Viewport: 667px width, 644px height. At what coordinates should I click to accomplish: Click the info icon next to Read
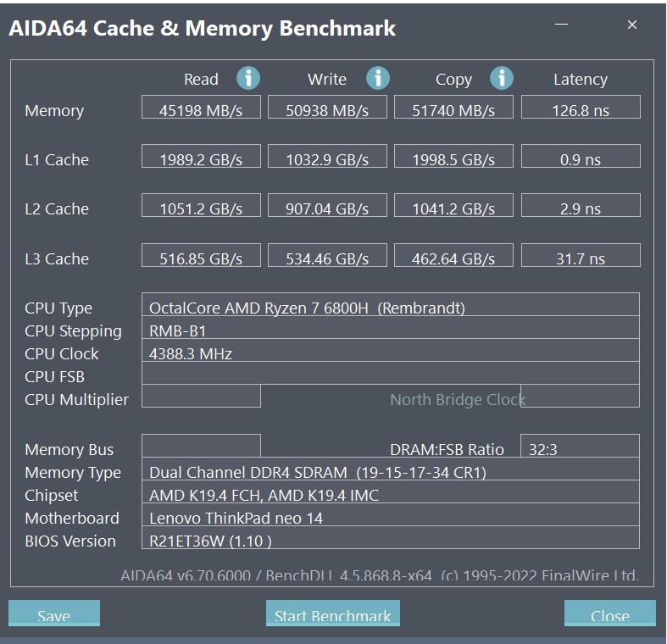(x=248, y=78)
